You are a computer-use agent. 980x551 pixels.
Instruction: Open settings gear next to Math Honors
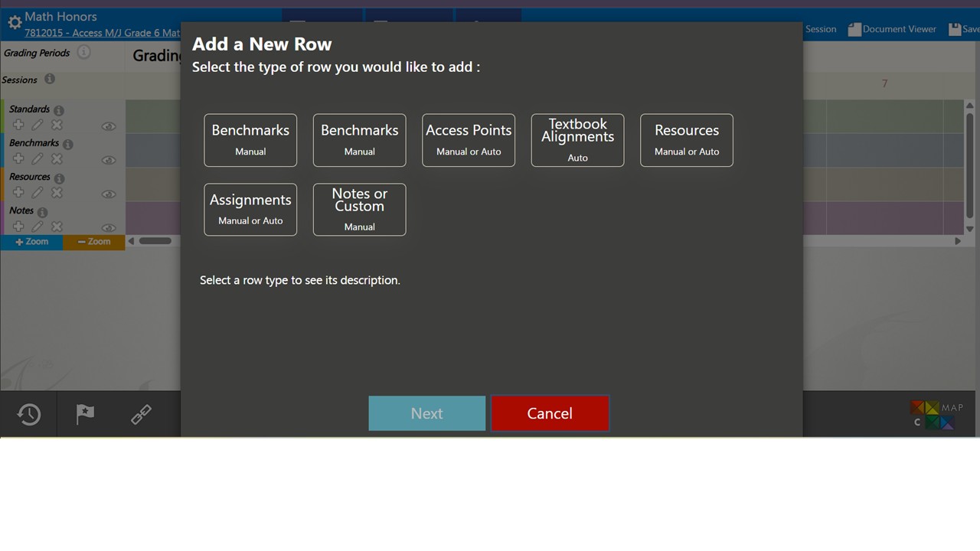coord(14,23)
